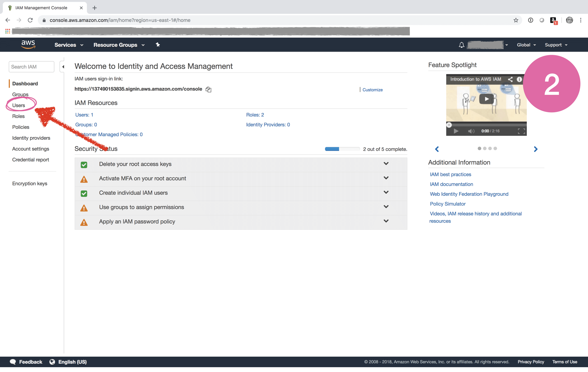Click the Groups: 0 resource link

coord(86,124)
